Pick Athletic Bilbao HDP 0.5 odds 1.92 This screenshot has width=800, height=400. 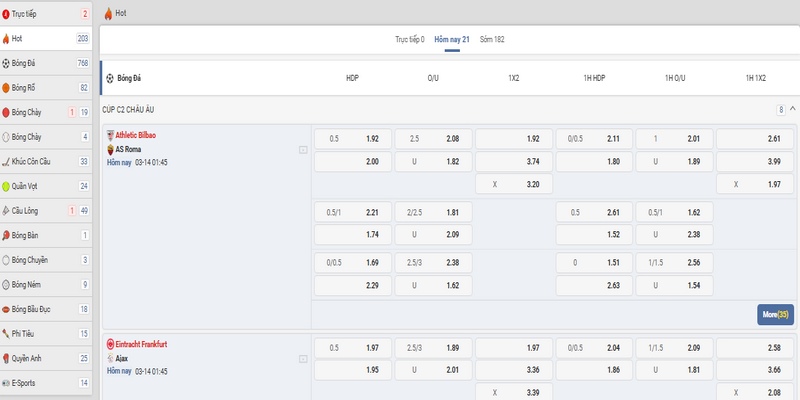[x=352, y=139]
